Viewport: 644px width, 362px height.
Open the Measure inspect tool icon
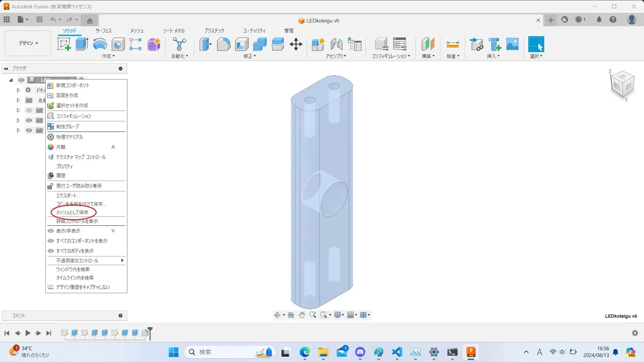(x=452, y=44)
